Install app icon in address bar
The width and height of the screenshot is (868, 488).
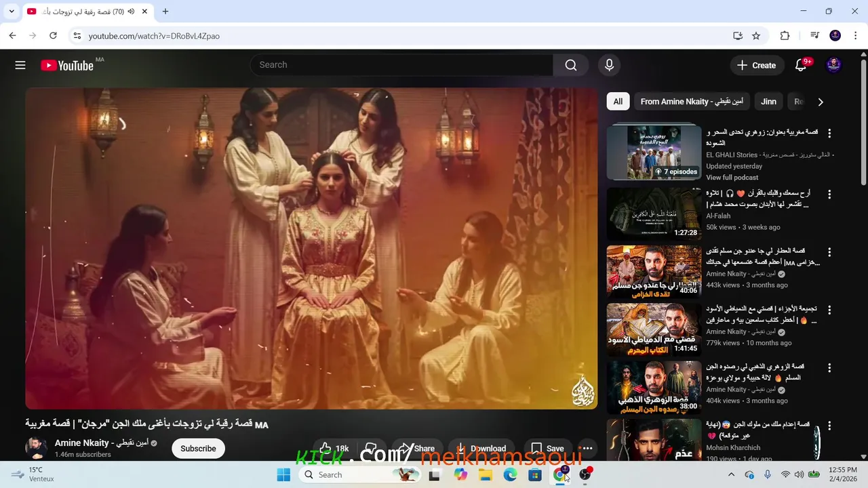coord(738,36)
